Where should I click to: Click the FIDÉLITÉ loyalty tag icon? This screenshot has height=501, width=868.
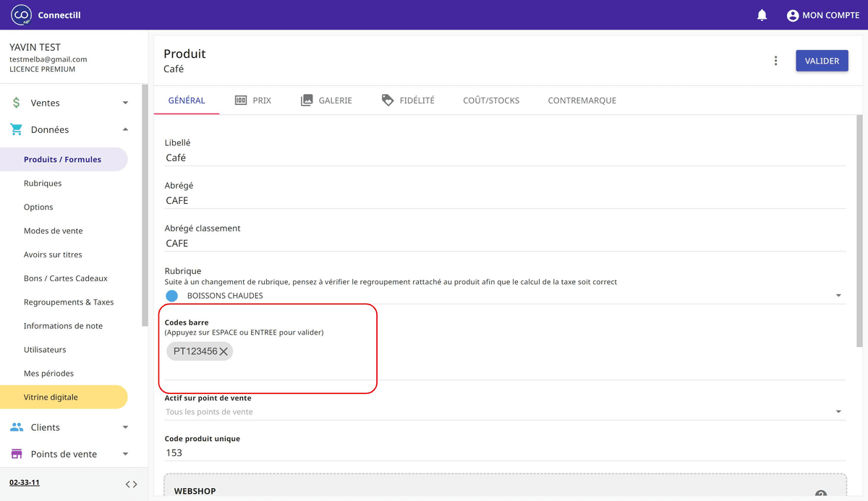[387, 100]
